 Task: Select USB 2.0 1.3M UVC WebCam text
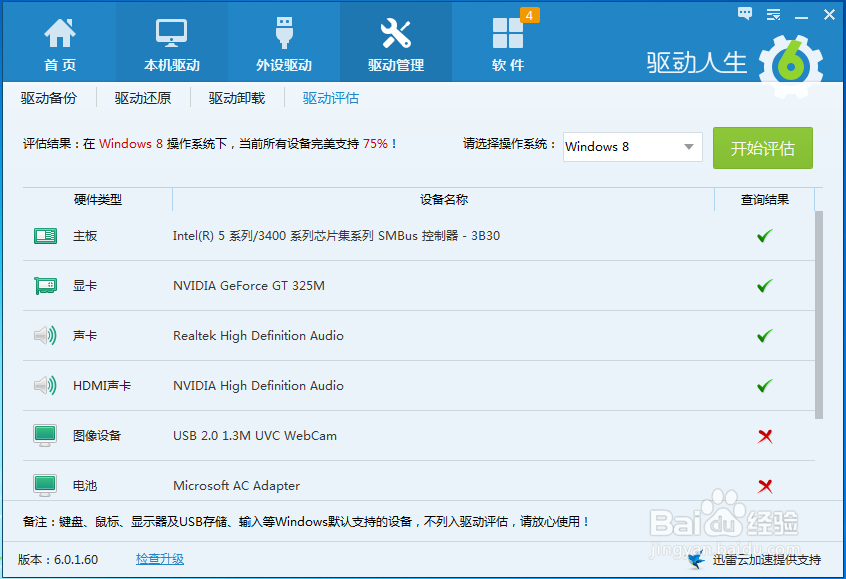[255, 435]
